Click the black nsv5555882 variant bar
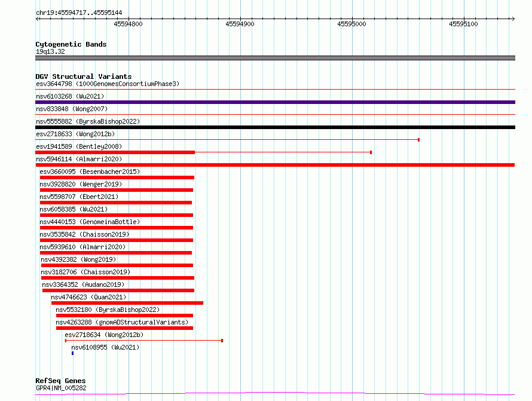532x401 pixels. coord(275,127)
